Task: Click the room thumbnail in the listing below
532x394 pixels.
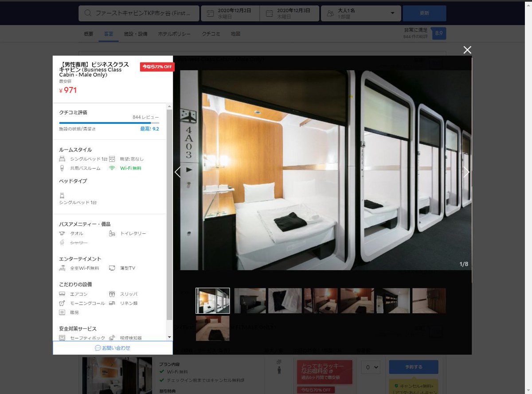Action: pos(117,375)
